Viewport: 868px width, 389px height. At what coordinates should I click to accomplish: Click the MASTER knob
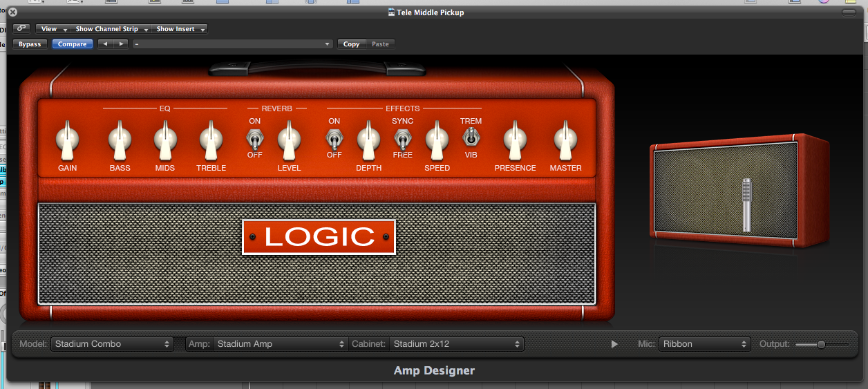[565, 140]
